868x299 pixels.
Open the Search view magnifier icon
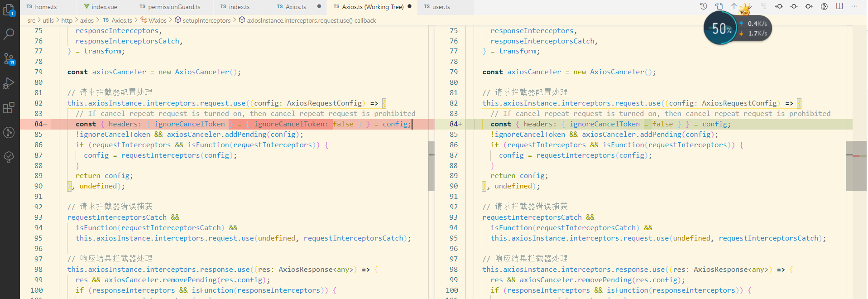click(x=9, y=34)
